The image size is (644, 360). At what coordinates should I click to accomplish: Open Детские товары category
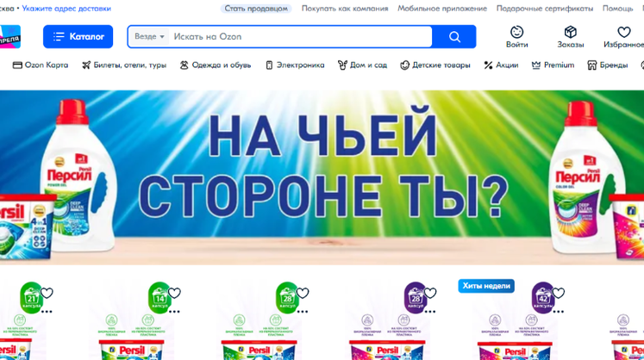click(435, 65)
